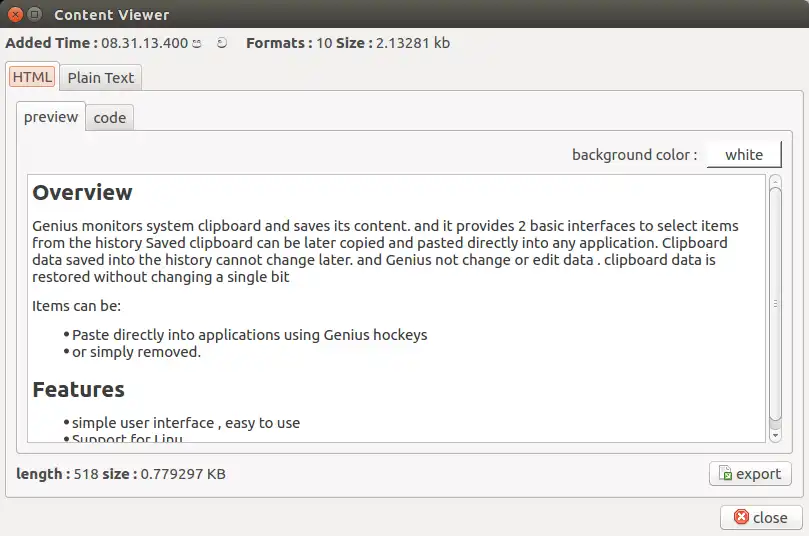This screenshot has width=809, height=536.
Task: Close the window using the title bar button
Action: pyautogui.click(x=15, y=15)
